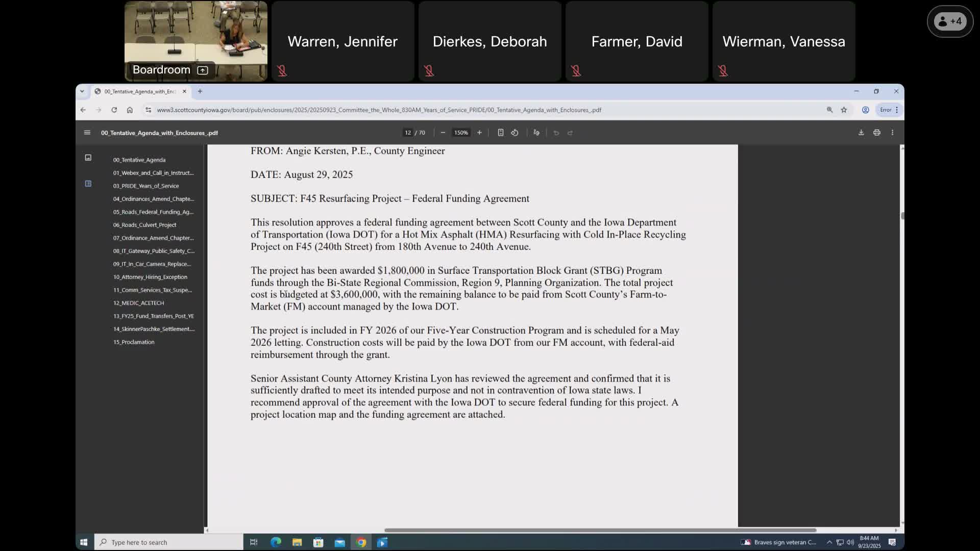The width and height of the screenshot is (980, 551).
Task: Reload the page in browser
Action: 114,110
